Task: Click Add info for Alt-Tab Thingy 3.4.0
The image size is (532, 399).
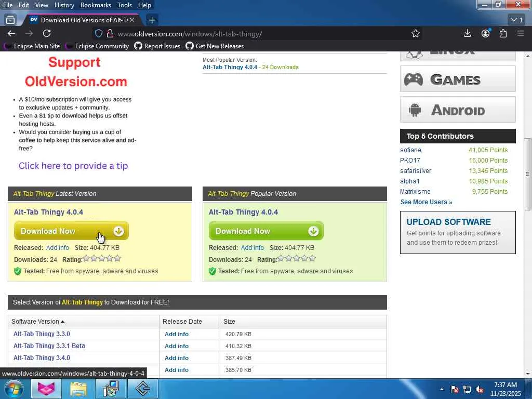Action: (x=177, y=358)
